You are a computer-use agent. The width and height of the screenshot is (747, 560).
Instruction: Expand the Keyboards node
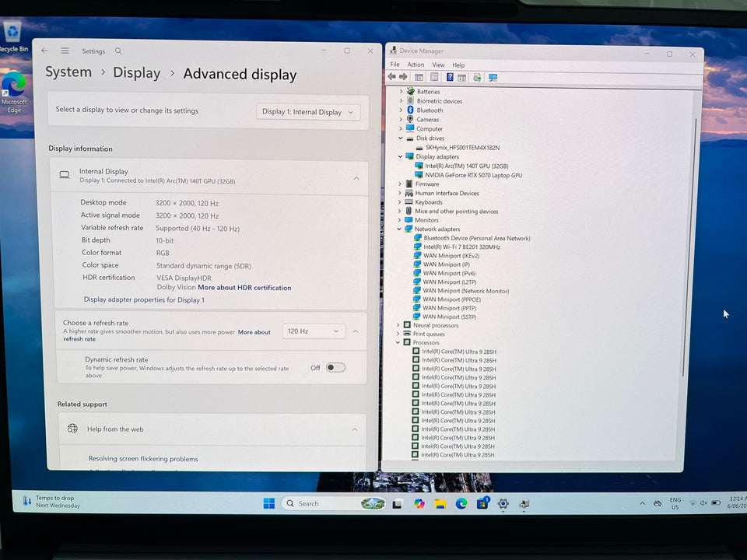(399, 202)
